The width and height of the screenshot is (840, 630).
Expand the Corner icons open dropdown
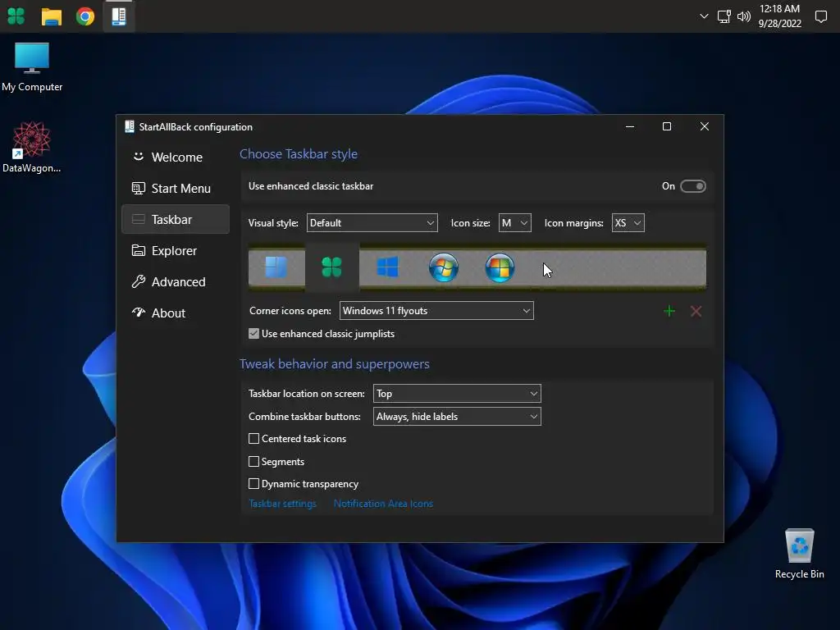click(x=436, y=311)
